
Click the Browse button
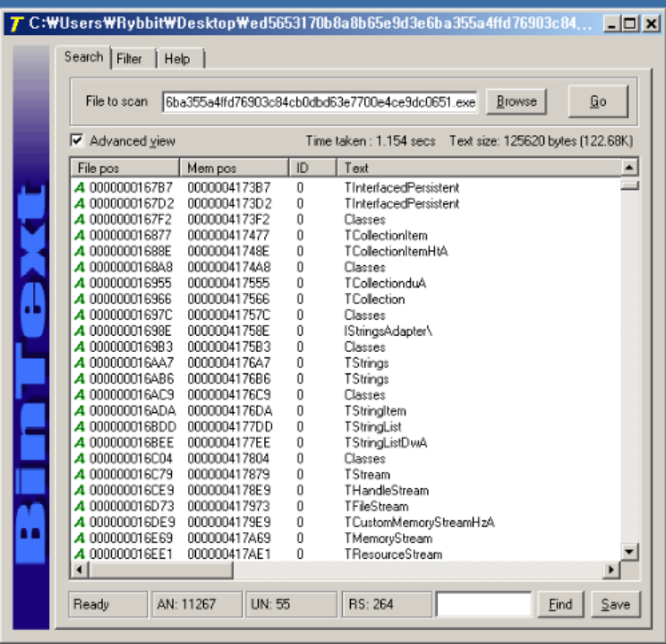[x=517, y=101]
